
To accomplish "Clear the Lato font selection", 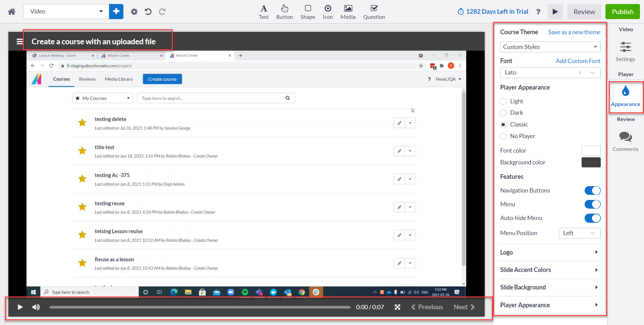I will (580, 72).
